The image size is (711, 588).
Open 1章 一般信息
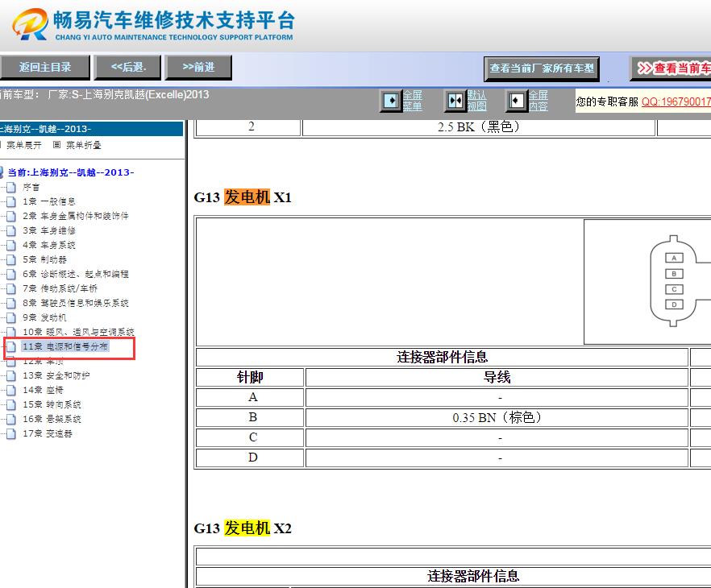49,201
